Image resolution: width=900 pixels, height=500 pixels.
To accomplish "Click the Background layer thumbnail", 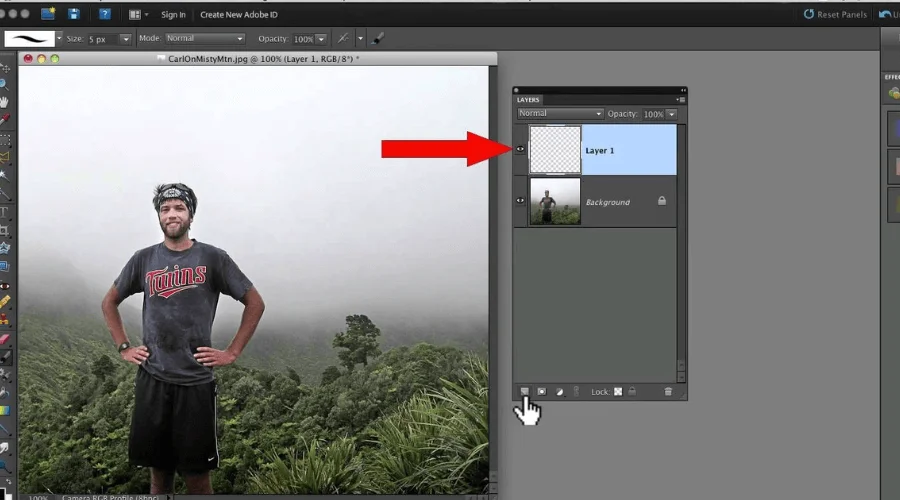I will [x=555, y=201].
